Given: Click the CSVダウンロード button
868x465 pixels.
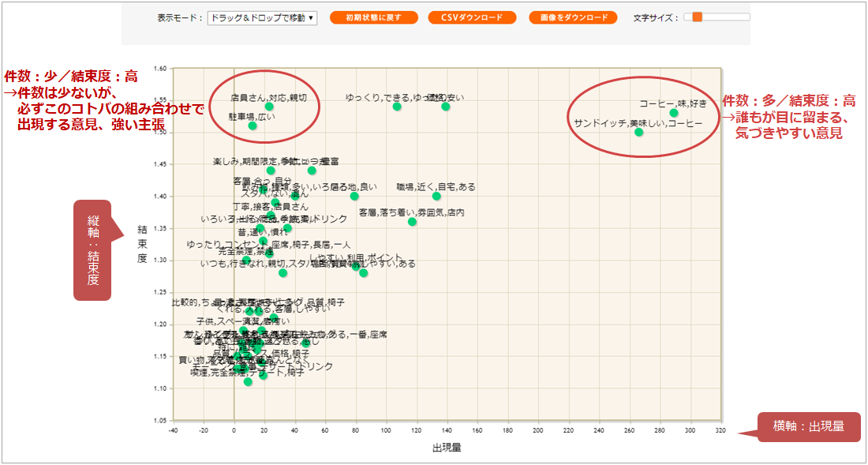Looking at the screenshot, I should 472,17.
